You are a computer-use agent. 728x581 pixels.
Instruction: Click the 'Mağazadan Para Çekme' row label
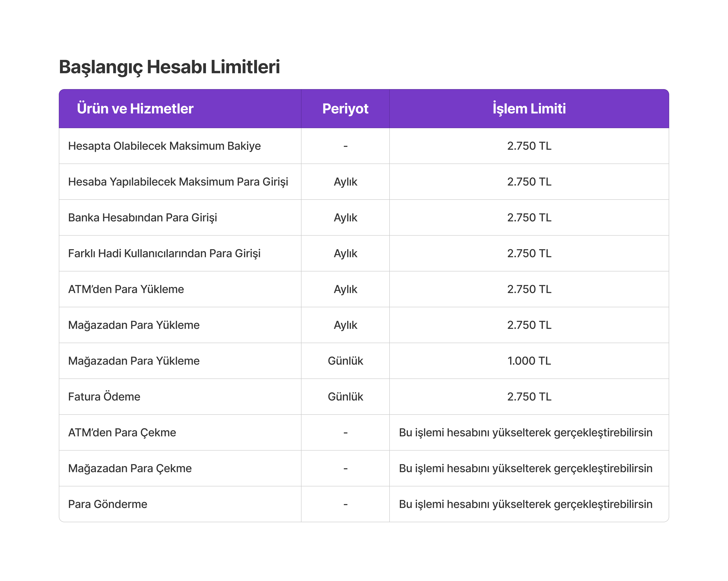[x=130, y=468]
